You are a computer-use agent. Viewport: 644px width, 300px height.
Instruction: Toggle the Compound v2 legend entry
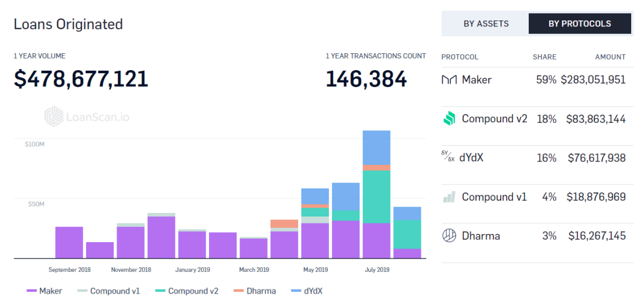[x=187, y=291]
